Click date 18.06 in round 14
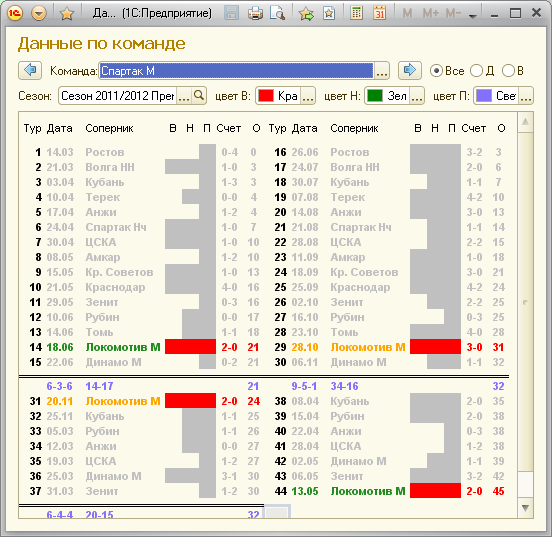Image resolution: width=552 pixels, height=537 pixels. click(60, 347)
